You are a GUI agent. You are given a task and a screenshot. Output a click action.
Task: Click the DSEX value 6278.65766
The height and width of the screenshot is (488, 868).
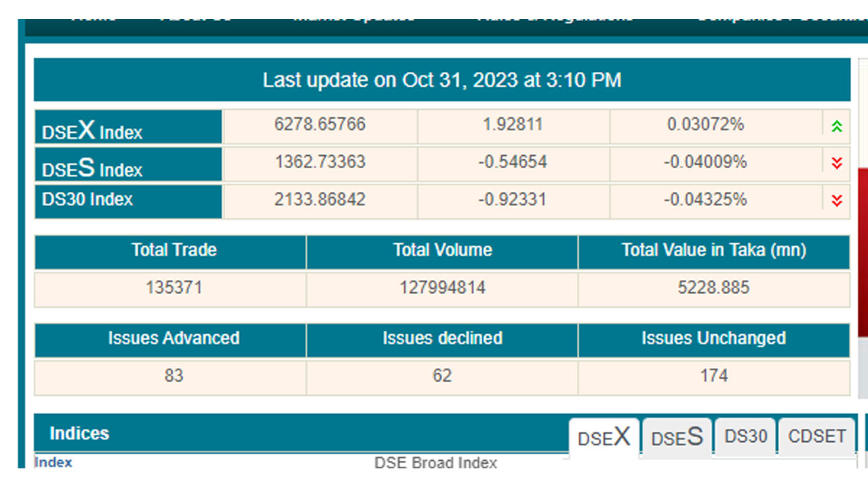pos(319,125)
